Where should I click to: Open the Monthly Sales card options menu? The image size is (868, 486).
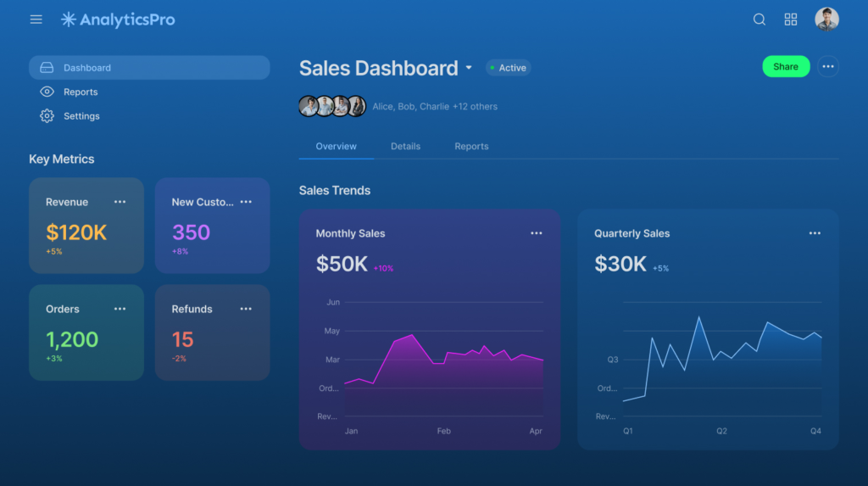537,233
